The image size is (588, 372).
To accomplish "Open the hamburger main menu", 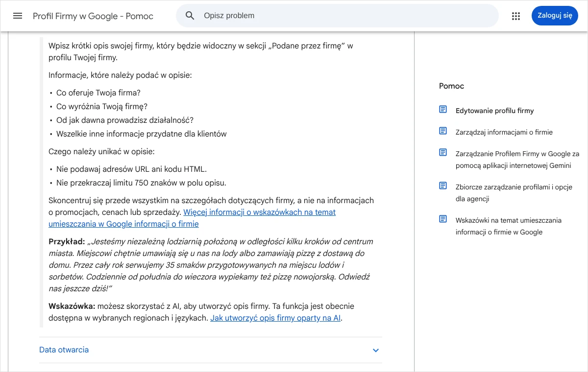I will tap(18, 16).
